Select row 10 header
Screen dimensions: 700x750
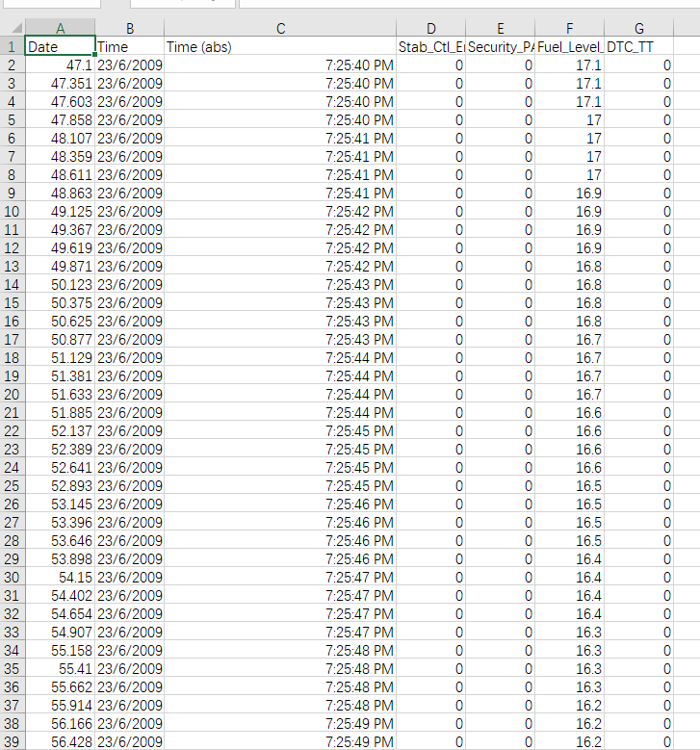(x=12, y=212)
